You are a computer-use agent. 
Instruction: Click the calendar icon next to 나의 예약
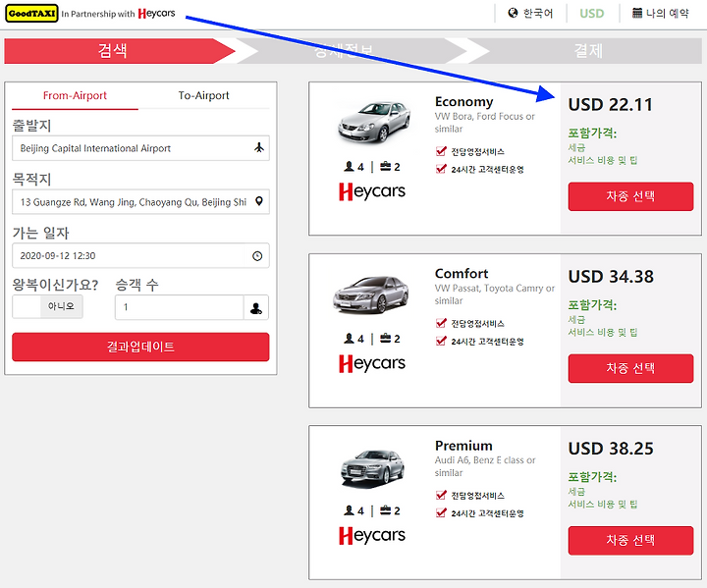tap(636, 13)
